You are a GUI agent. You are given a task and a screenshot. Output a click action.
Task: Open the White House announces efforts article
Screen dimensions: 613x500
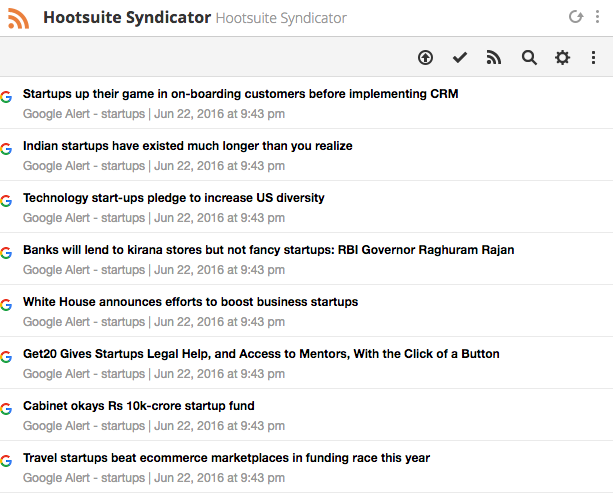tap(190, 302)
